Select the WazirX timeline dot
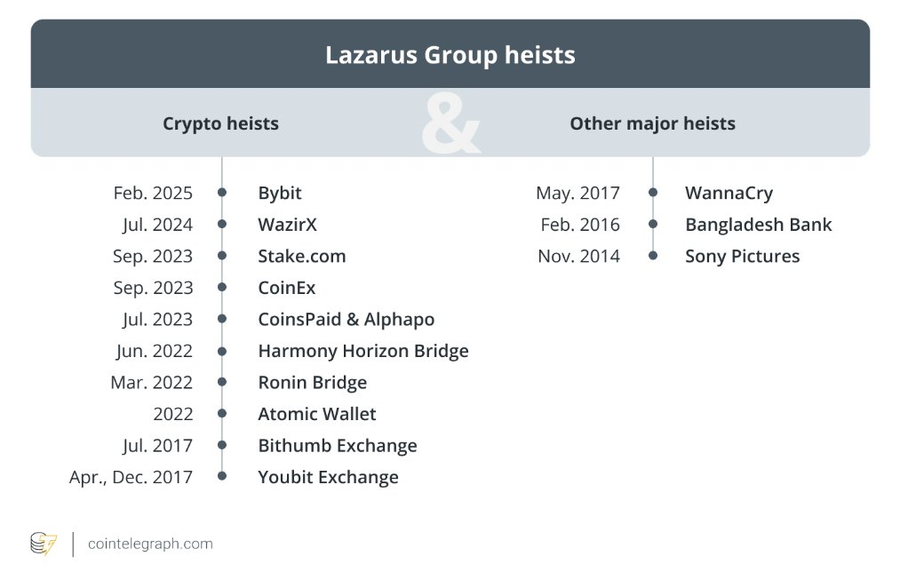This screenshot has width=900, height=588. coord(222,224)
